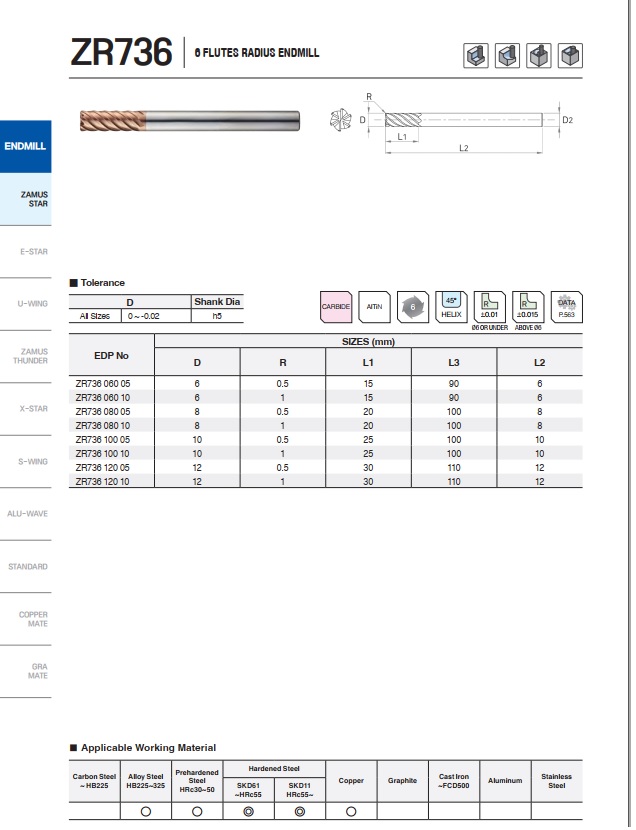Click the Shank Dia header in tolerance table

217,302
